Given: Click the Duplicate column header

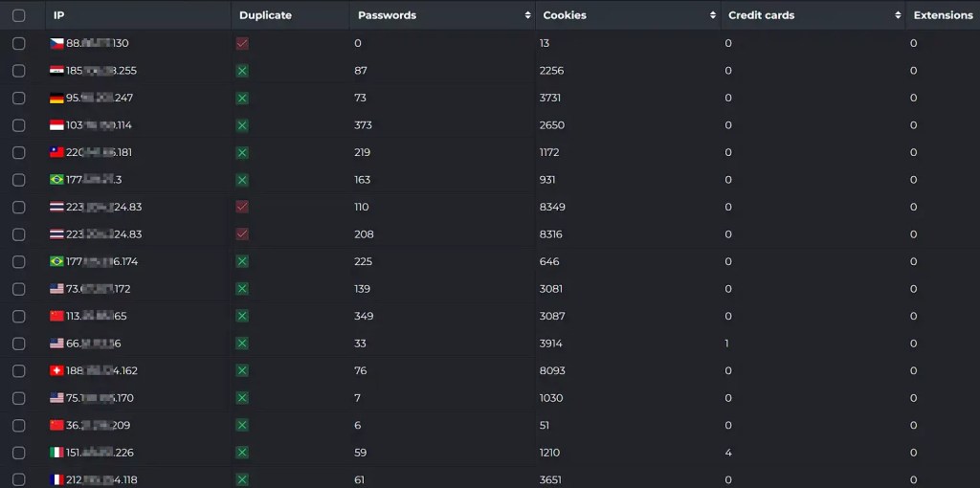Looking at the screenshot, I should [x=265, y=15].
